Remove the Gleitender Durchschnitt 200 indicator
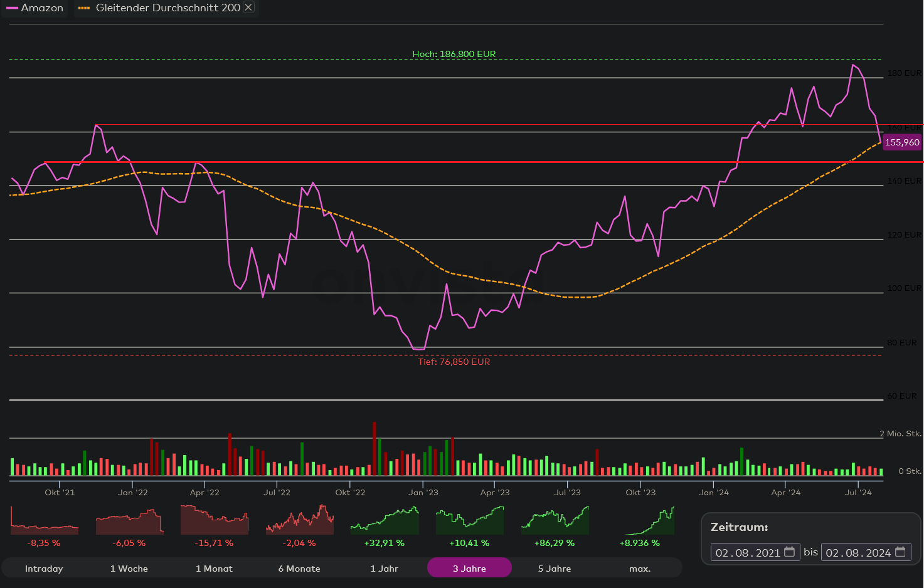 248,8
